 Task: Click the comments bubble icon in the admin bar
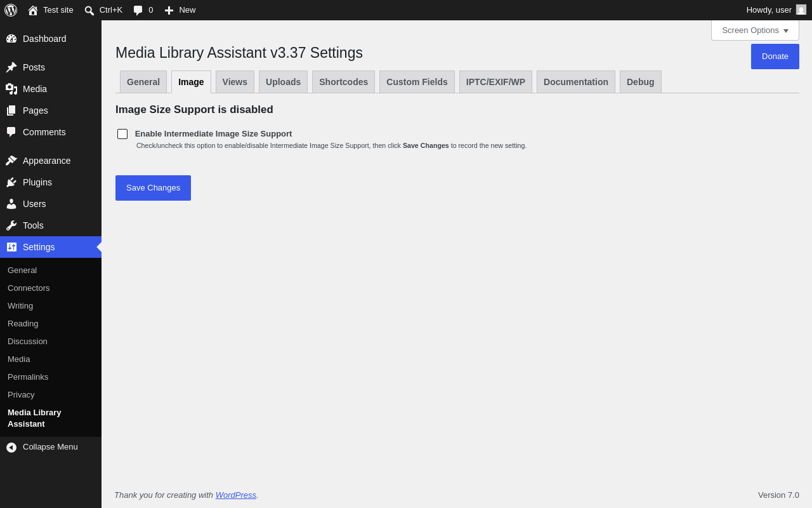138,10
